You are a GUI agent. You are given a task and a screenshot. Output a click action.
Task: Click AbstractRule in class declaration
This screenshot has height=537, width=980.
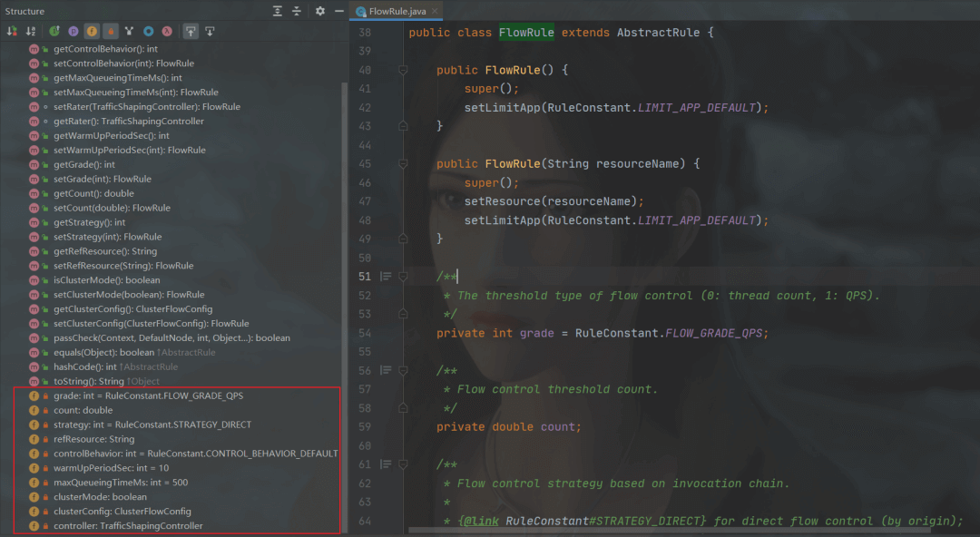(658, 33)
